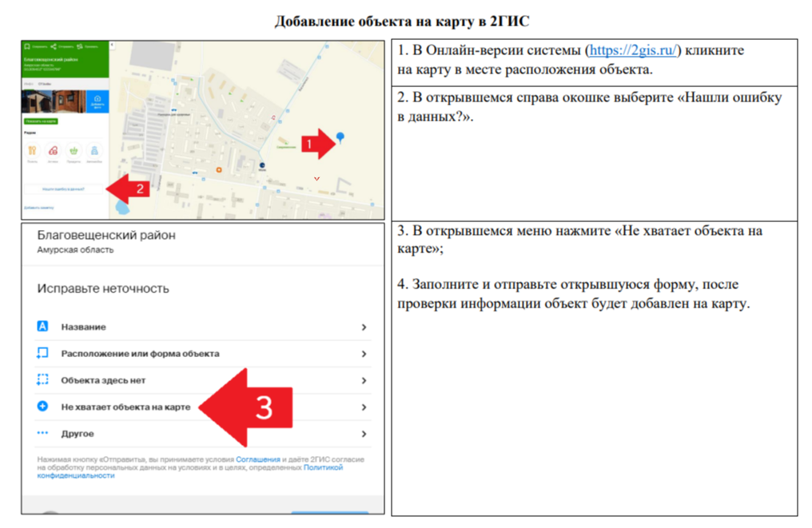Viewport: 812px width, 528px height.
Task: Expand the Название row chevron
Action: [364, 328]
